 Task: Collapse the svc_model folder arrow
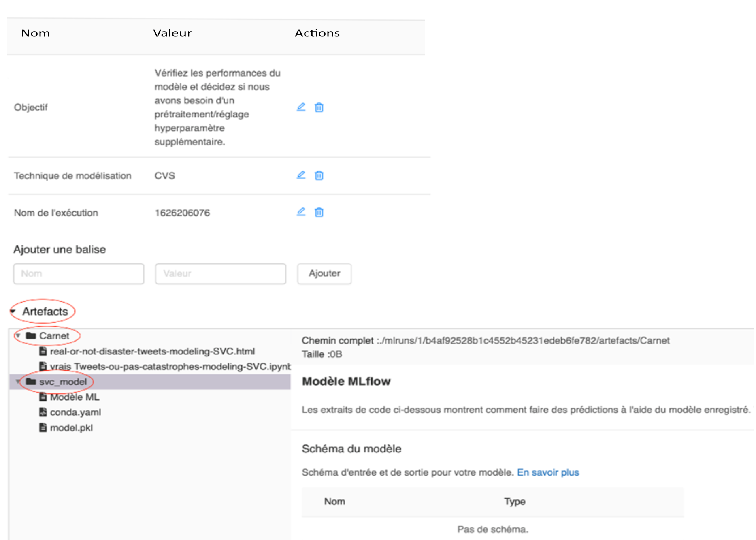[x=18, y=382]
